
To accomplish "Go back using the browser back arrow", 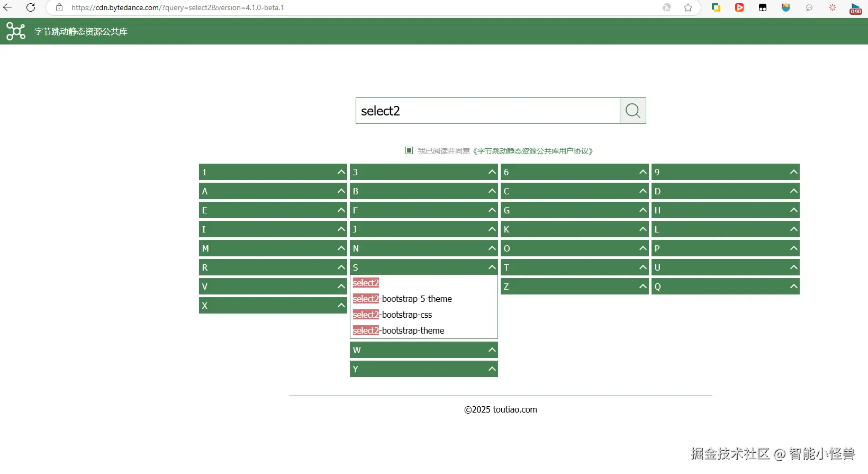I will pos(7,7).
